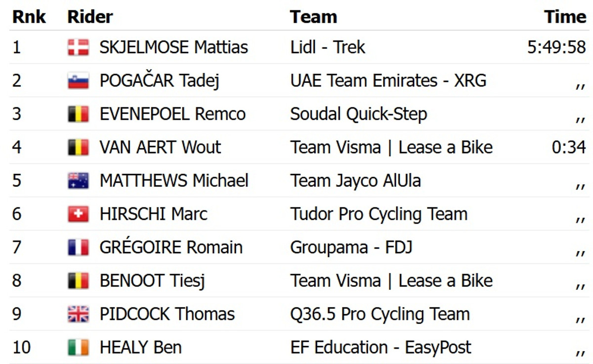Click the Rider column header
The width and height of the screenshot is (593, 364).
pos(90,17)
